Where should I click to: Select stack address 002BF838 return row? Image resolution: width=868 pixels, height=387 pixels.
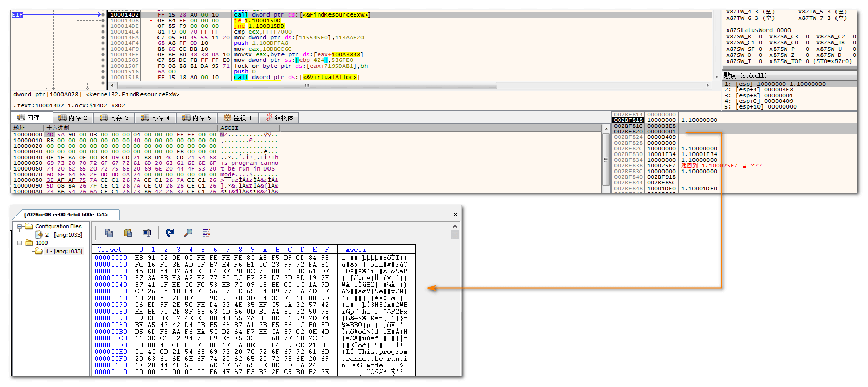pyautogui.click(x=734, y=165)
